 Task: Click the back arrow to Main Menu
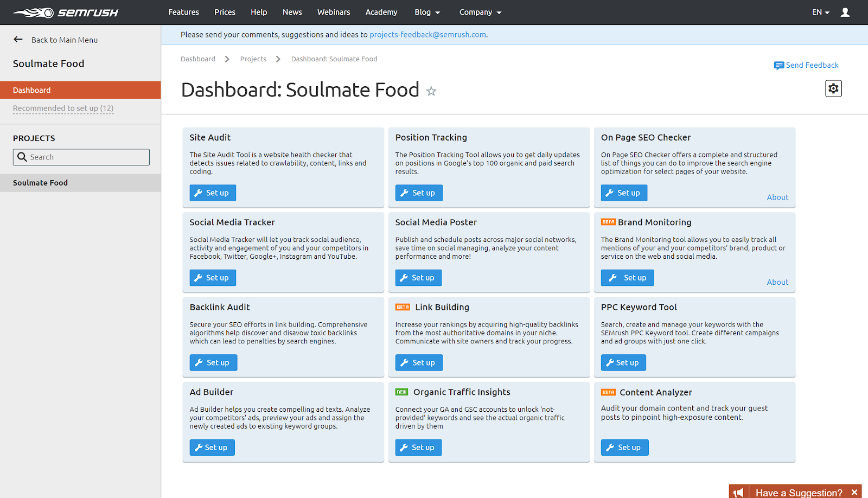(x=18, y=40)
